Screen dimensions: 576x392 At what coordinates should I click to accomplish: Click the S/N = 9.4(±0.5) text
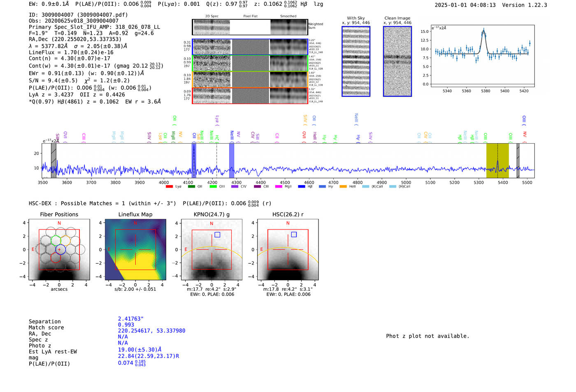53,81
